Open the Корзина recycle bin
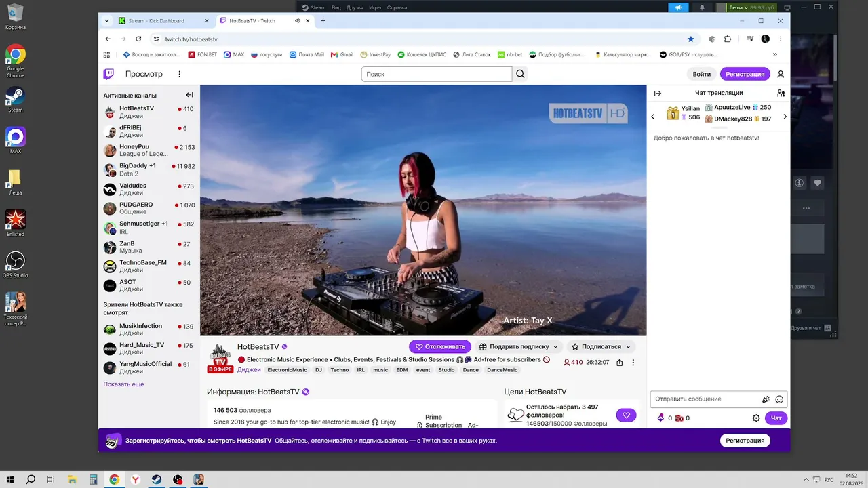 [15, 17]
